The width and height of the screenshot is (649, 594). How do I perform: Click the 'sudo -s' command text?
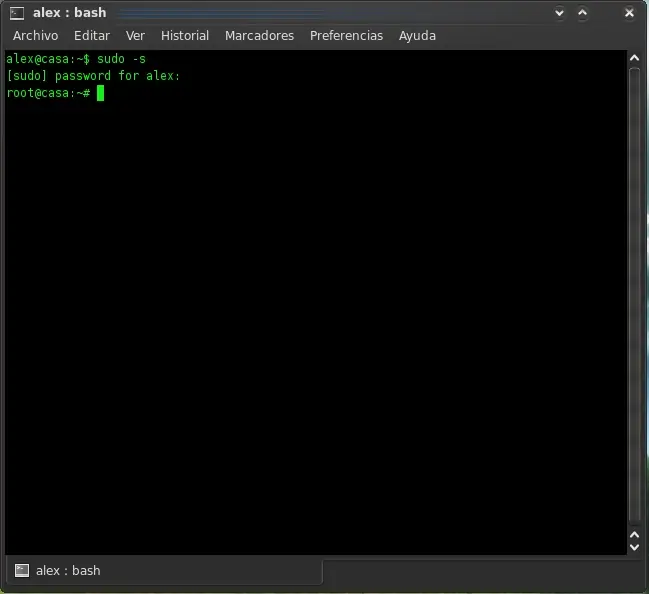[x=121, y=59]
